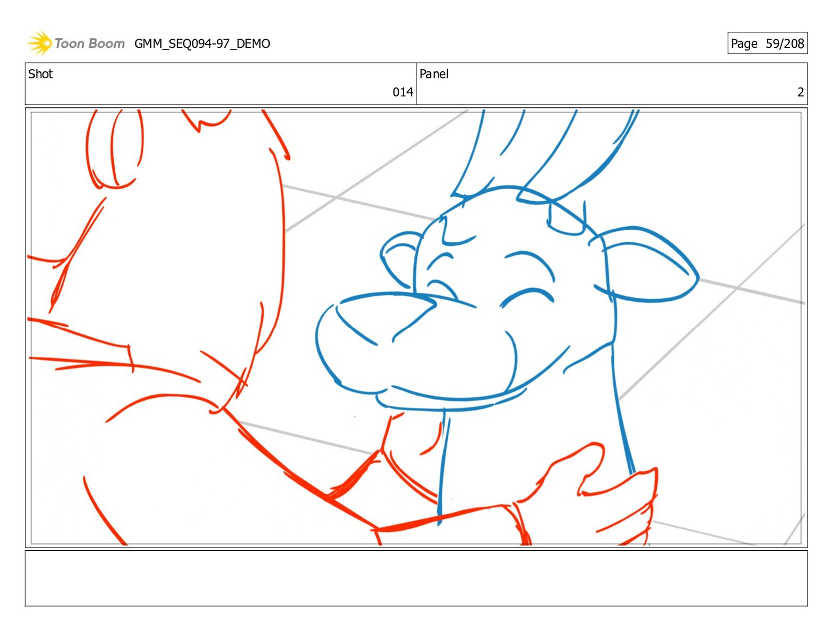Screen dimensions: 834x644
Task: Click the storyboard panel drawing
Action: pyautogui.click(x=416, y=327)
